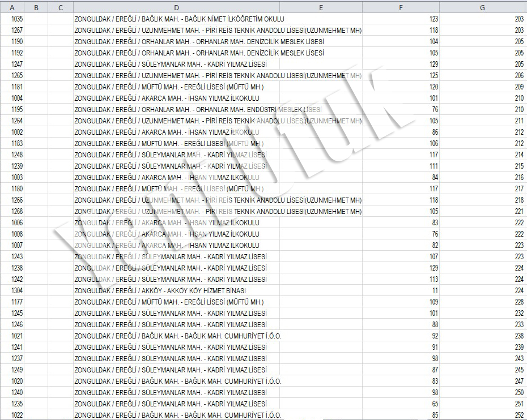Click the BAĞLIK NİMET İLKÖĞRETİM OKULU cell
The image size is (527, 420).
(179, 19)
